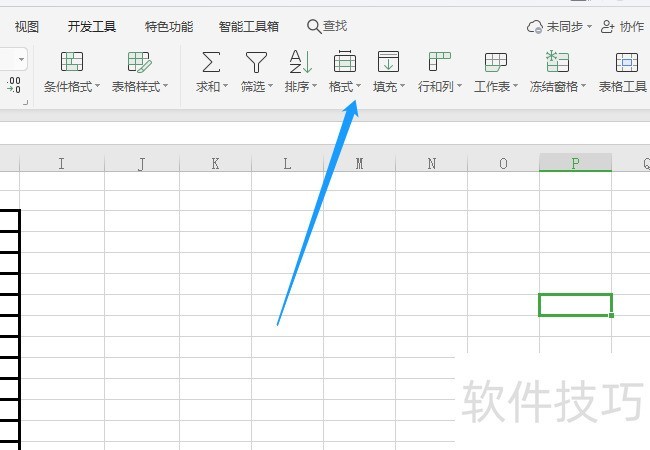This screenshot has height=450, width=650.
Task: Switch to the 开发工具 tab
Action: [x=92, y=27]
